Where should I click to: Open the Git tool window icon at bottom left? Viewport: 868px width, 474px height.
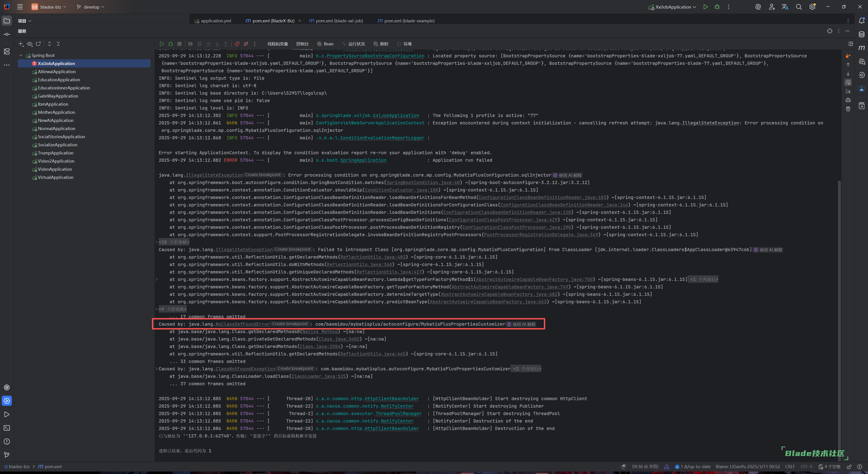pos(7,455)
